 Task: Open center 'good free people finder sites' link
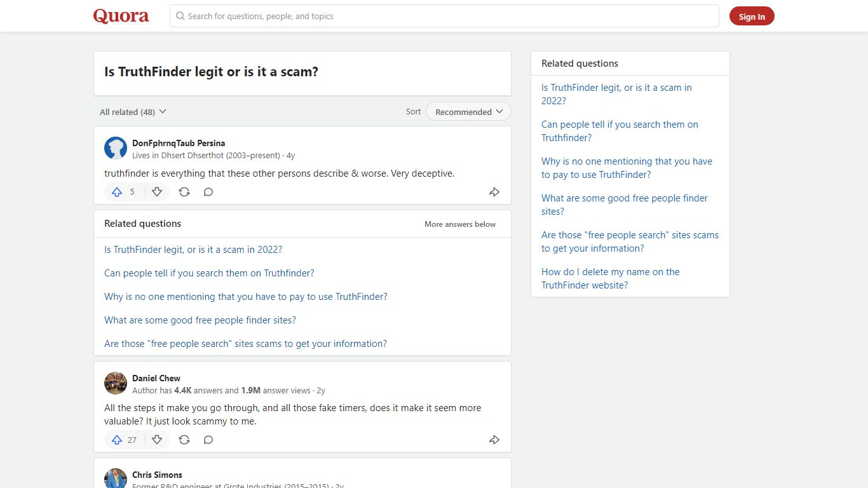[200, 320]
